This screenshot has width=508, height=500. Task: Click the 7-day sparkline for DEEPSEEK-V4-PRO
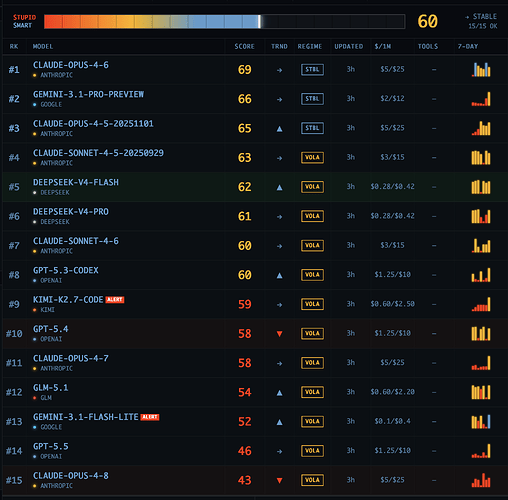click(x=481, y=216)
